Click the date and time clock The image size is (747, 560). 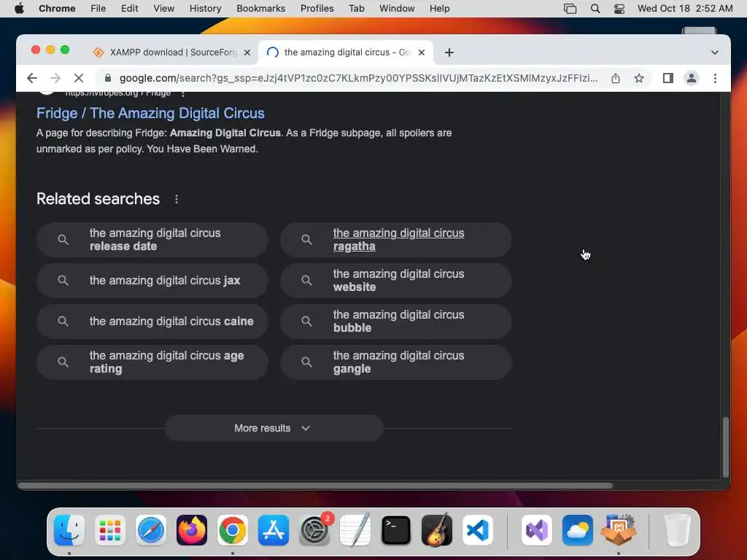(x=685, y=9)
